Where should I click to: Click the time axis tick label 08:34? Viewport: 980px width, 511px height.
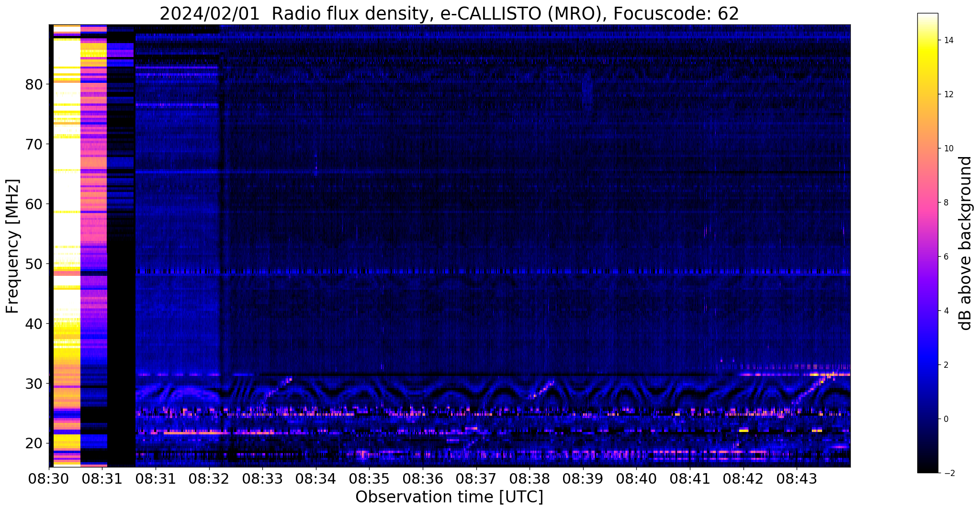[x=316, y=478]
